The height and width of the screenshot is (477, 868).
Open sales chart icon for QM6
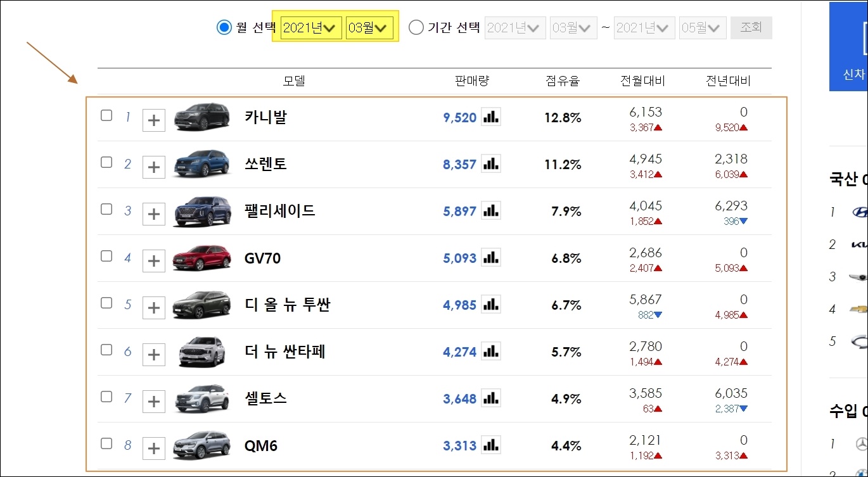coord(491,445)
